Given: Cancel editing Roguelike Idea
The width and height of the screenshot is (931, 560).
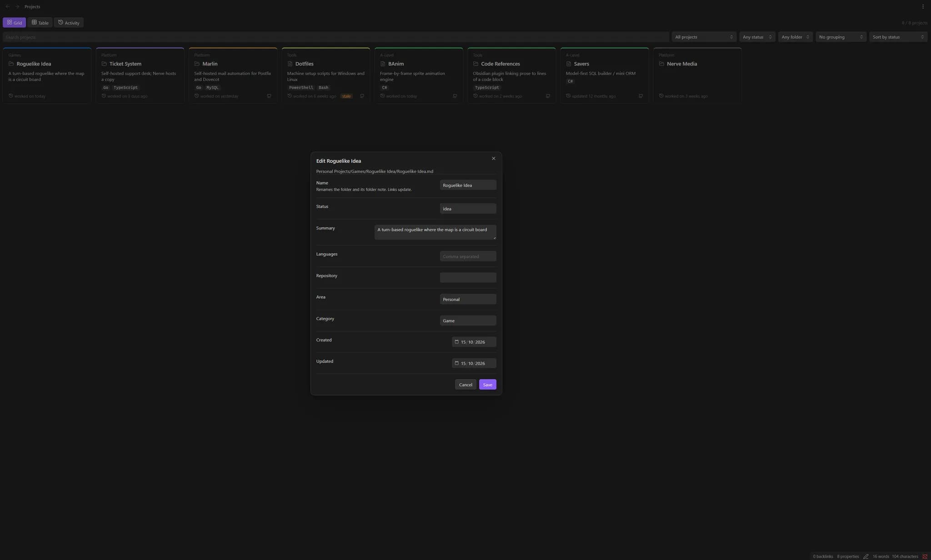Looking at the screenshot, I should pos(465,385).
